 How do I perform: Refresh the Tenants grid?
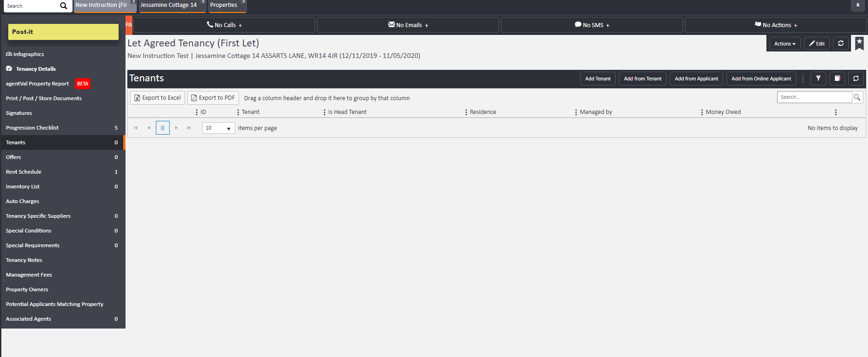pyautogui.click(x=856, y=79)
